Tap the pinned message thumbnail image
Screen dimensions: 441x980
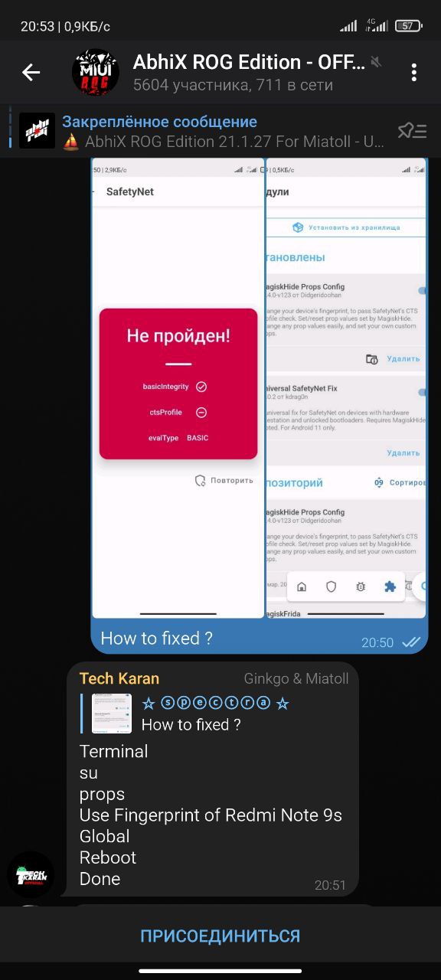37,131
